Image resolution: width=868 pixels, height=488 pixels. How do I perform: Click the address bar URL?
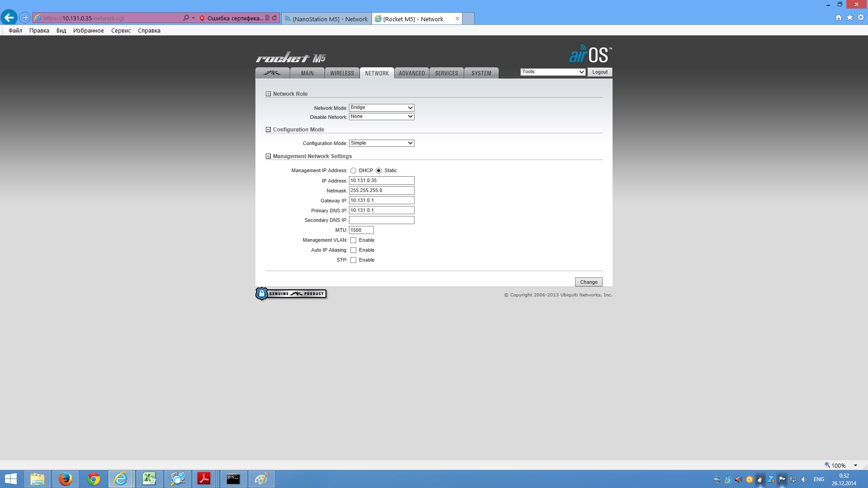(x=84, y=19)
